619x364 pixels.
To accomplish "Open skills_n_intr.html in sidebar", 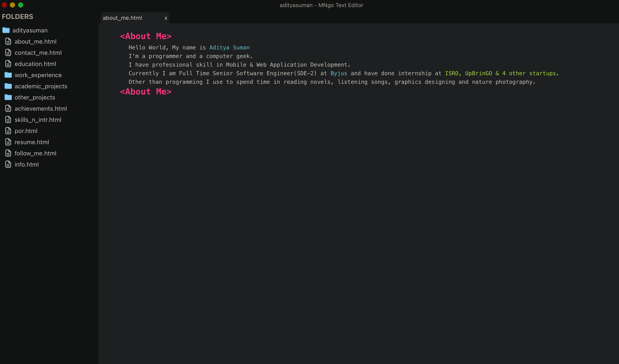I will click(38, 120).
